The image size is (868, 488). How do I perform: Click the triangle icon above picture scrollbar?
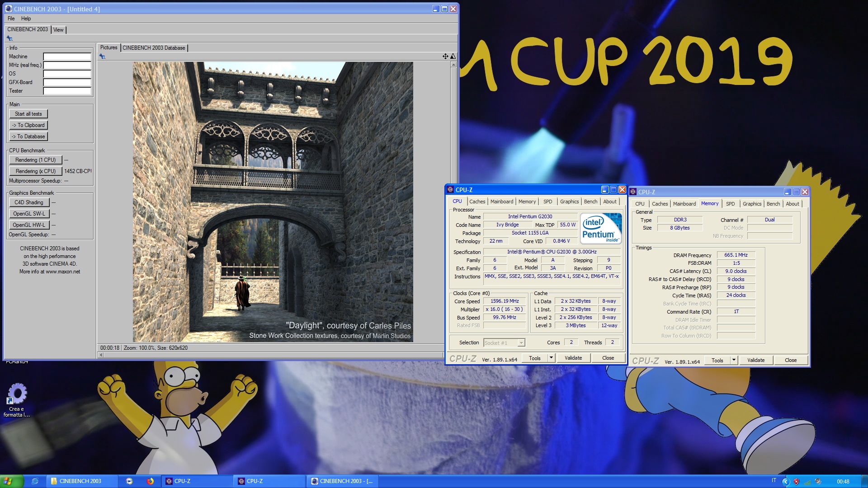(453, 56)
